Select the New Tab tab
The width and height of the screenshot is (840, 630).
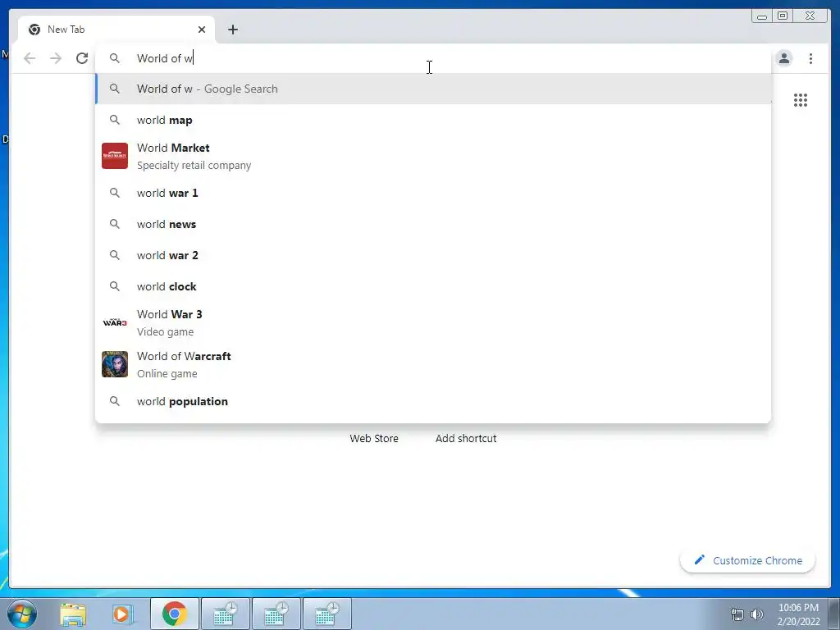coord(116,30)
